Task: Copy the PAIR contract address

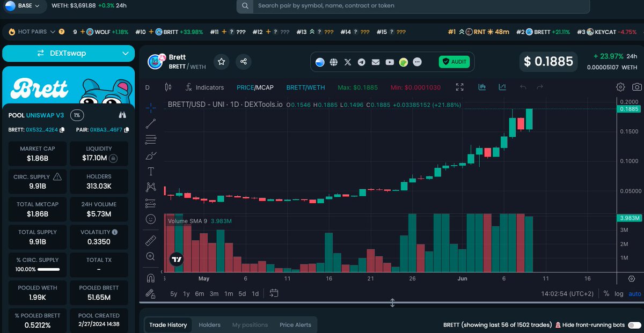Action: 127,130
